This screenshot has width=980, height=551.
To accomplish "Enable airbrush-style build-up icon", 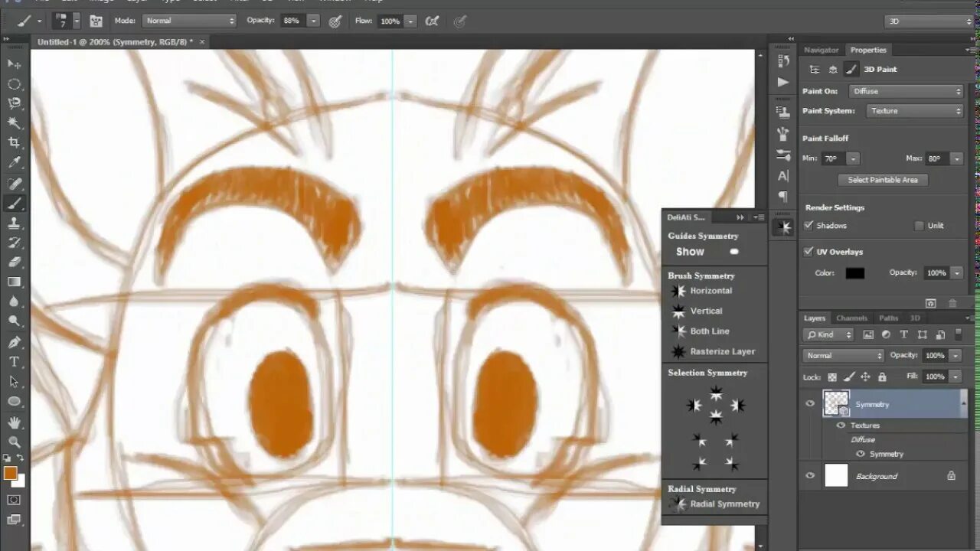I will click(433, 21).
